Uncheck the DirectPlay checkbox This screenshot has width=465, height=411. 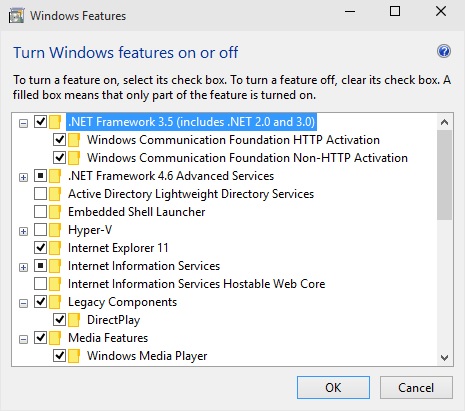[59, 320]
